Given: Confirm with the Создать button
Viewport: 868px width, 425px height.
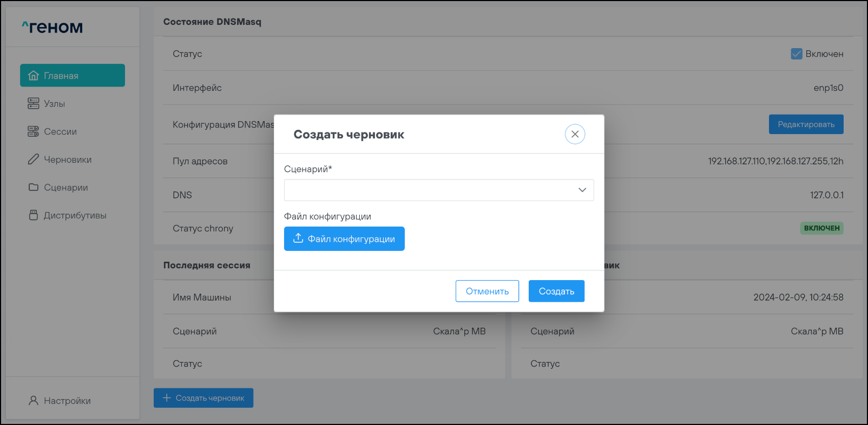Looking at the screenshot, I should click(556, 291).
